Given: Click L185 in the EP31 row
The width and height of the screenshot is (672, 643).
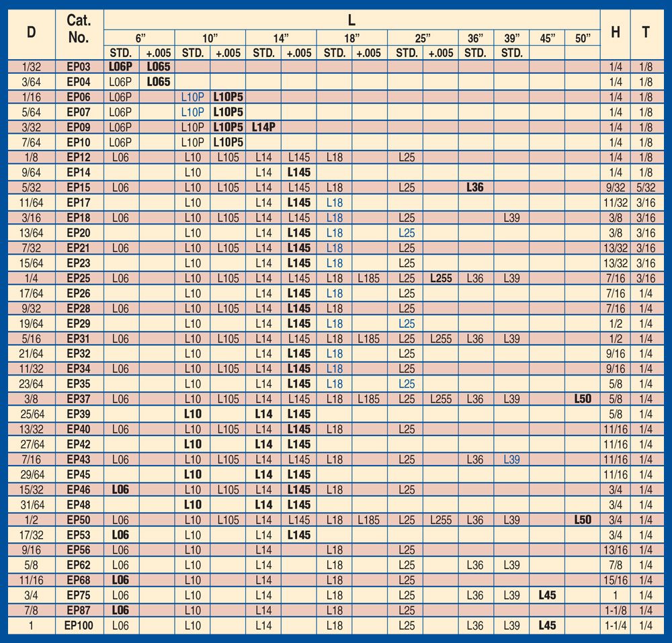Looking at the screenshot, I should click(369, 339).
